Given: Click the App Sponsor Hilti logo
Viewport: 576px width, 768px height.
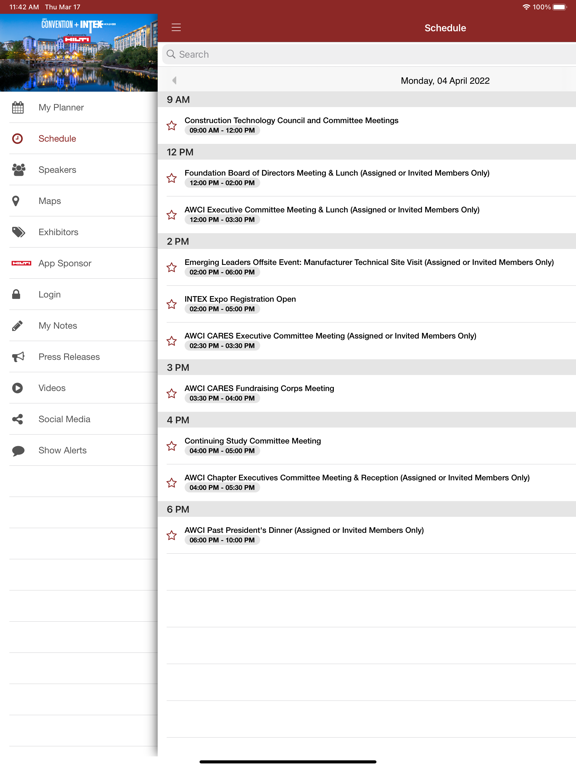Looking at the screenshot, I should coord(21,263).
